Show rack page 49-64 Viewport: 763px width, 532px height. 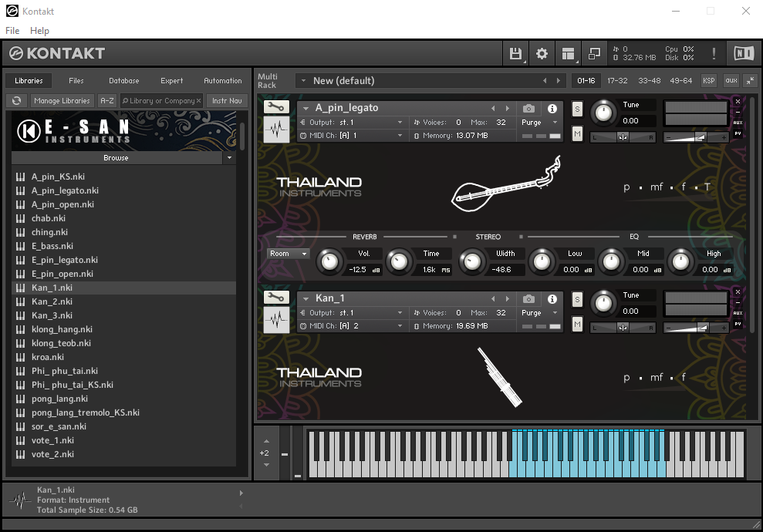tap(680, 81)
